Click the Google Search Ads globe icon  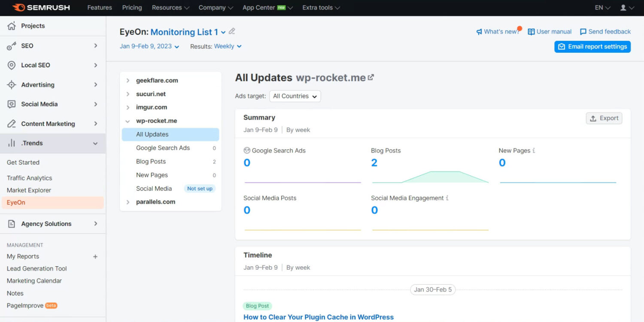coord(247,150)
